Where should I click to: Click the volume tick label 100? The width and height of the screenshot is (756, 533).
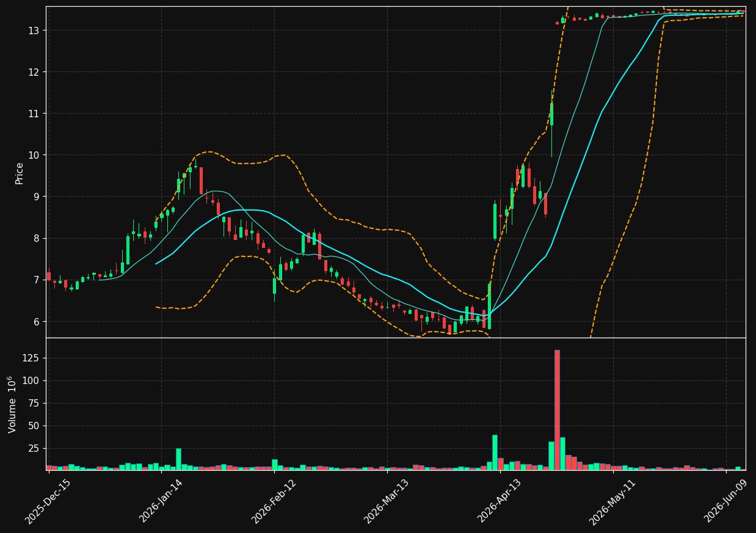pyautogui.click(x=32, y=381)
